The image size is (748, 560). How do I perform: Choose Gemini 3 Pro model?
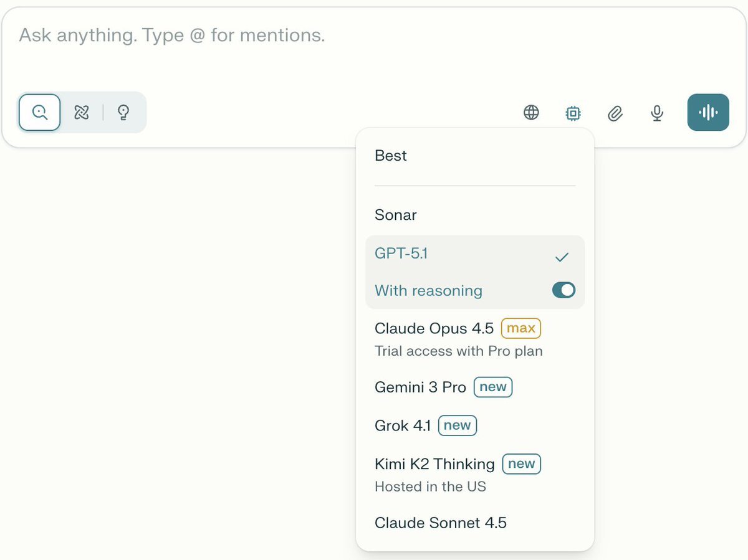click(x=420, y=387)
